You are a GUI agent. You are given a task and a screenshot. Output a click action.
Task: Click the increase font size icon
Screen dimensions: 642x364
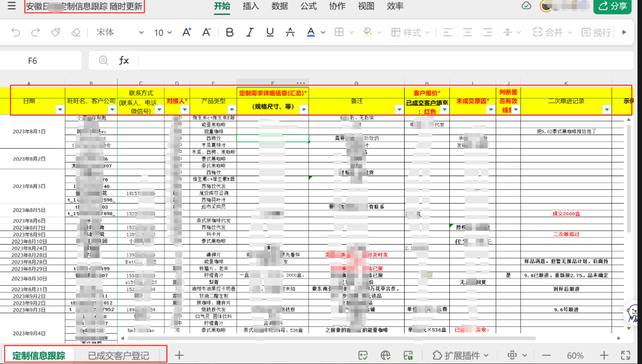coord(186,32)
